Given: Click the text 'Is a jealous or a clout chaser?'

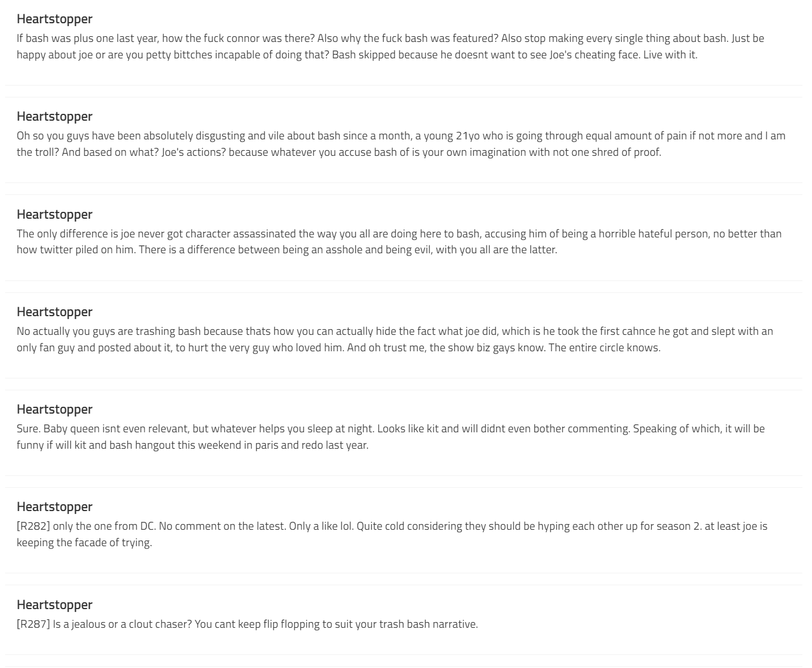Looking at the screenshot, I should (122, 624).
